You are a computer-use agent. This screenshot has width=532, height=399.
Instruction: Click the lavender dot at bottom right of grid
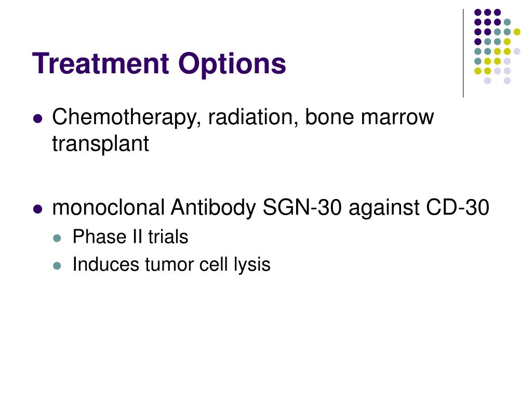[x=507, y=81]
